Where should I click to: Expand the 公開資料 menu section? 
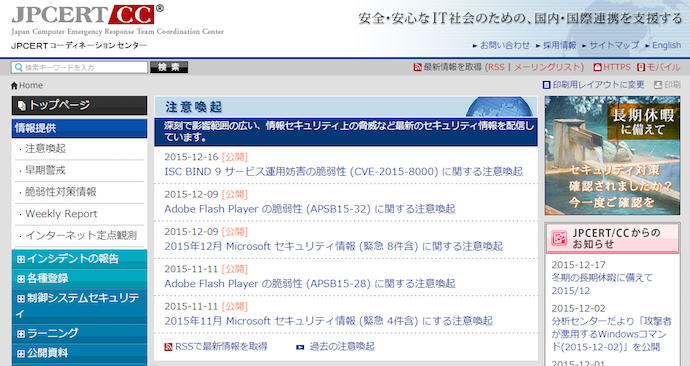(21, 354)
